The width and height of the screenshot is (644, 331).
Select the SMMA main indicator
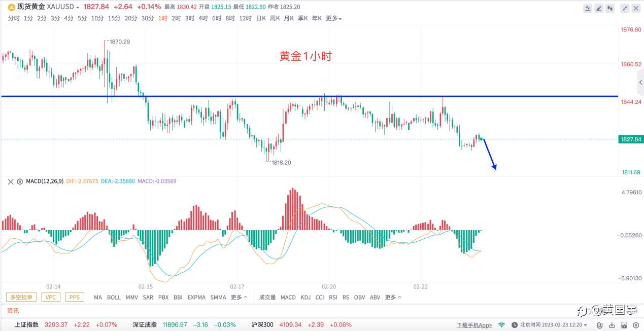point(218,298)
